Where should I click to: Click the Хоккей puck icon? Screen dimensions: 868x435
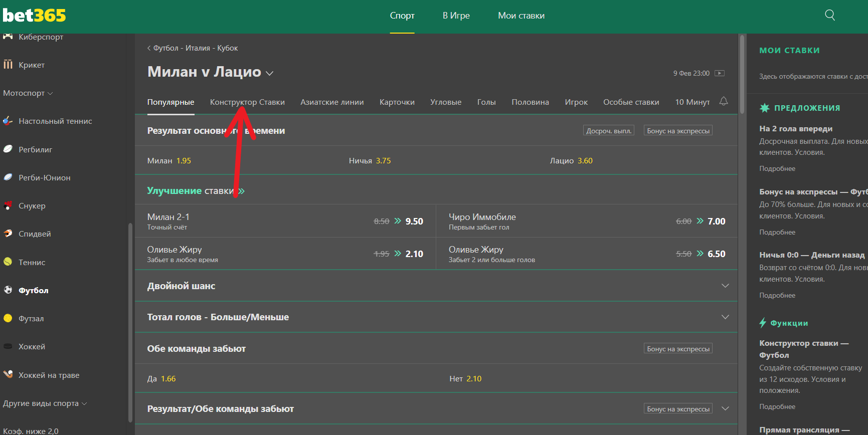8,346
